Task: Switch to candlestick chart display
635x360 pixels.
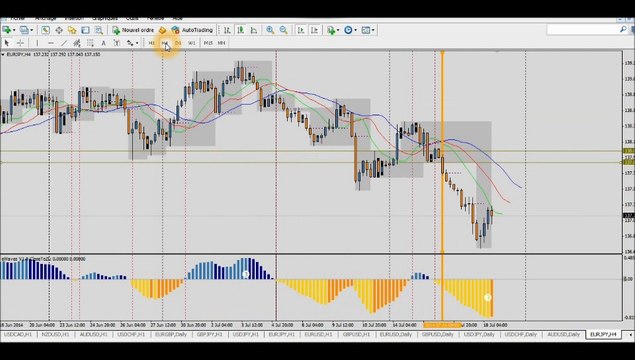Action: point(241,30)
